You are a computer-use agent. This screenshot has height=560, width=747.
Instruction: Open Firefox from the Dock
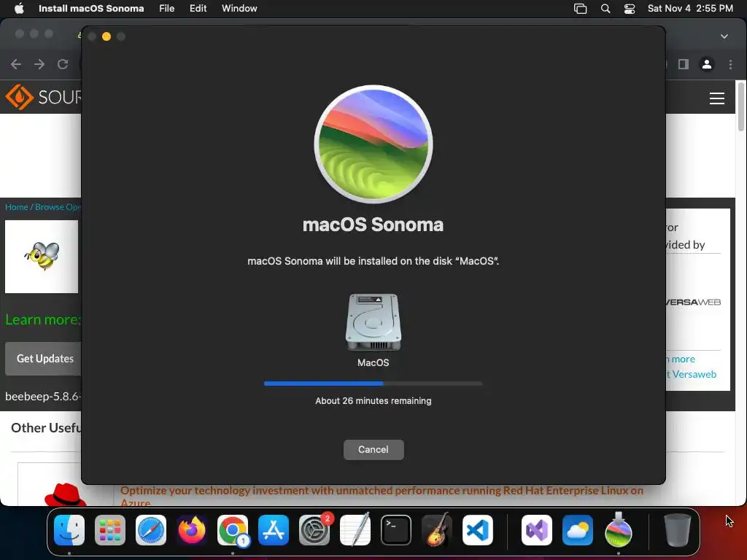(192, 530)
